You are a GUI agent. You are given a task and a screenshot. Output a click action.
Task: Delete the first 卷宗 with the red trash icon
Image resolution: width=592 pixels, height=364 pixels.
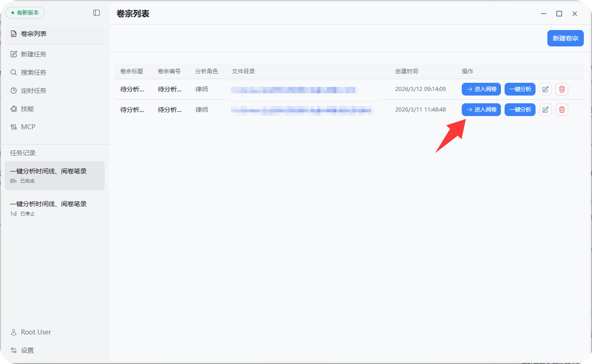click(x=561, y=89)
